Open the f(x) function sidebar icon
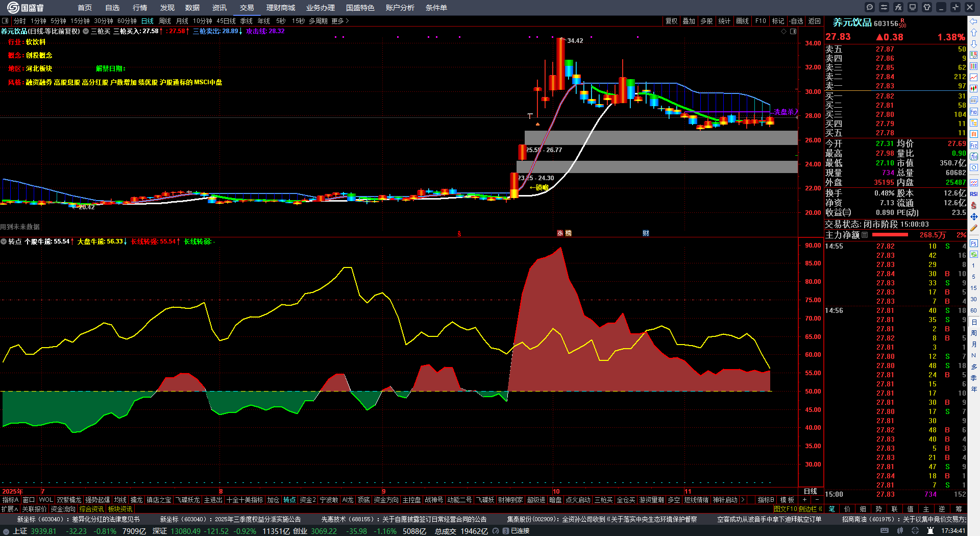 click(974, 157)
